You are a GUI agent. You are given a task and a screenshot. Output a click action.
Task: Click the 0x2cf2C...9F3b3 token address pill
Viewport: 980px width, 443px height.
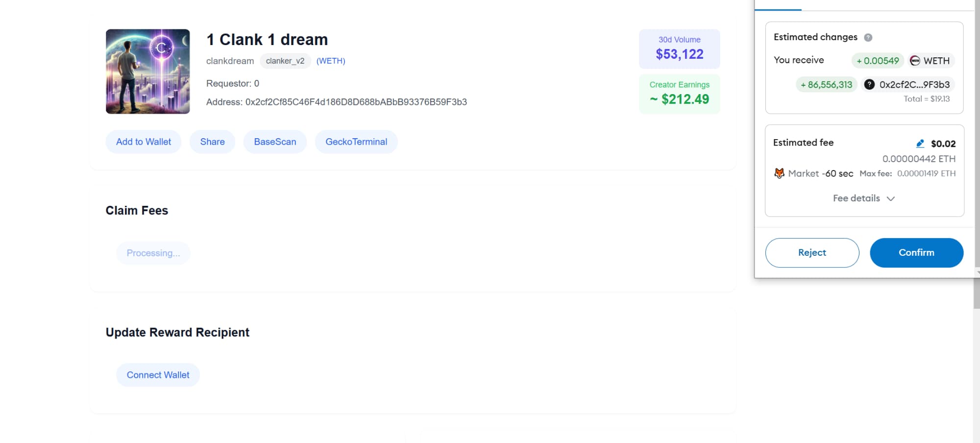point(914,85)
